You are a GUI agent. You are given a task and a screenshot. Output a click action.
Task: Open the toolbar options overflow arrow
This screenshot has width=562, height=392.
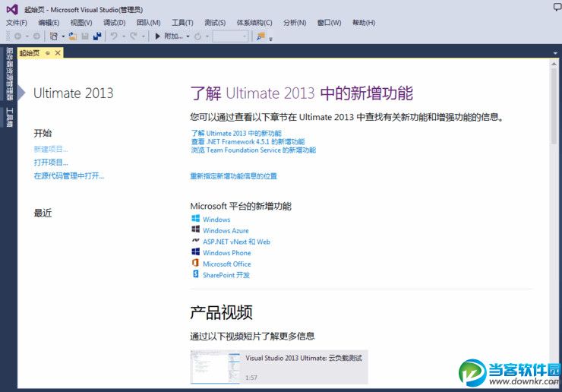point(270,39)
